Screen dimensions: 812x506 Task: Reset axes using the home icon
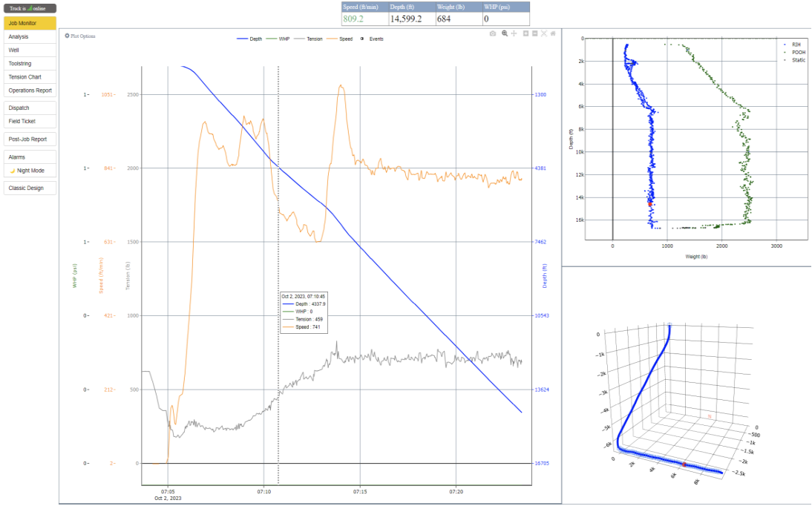pyautogui.click(x=553, y=33)
